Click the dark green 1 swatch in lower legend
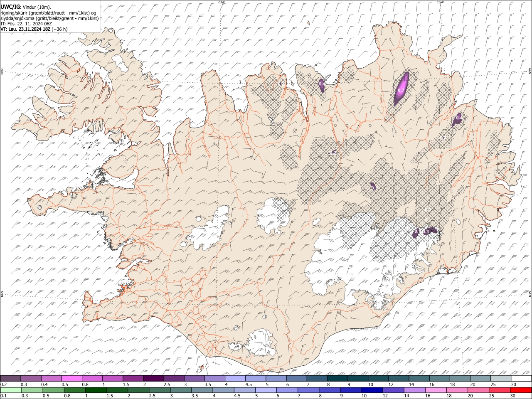The width and height of the screenshot is (532, 399). pyautogui.click(x=96, y=390)
